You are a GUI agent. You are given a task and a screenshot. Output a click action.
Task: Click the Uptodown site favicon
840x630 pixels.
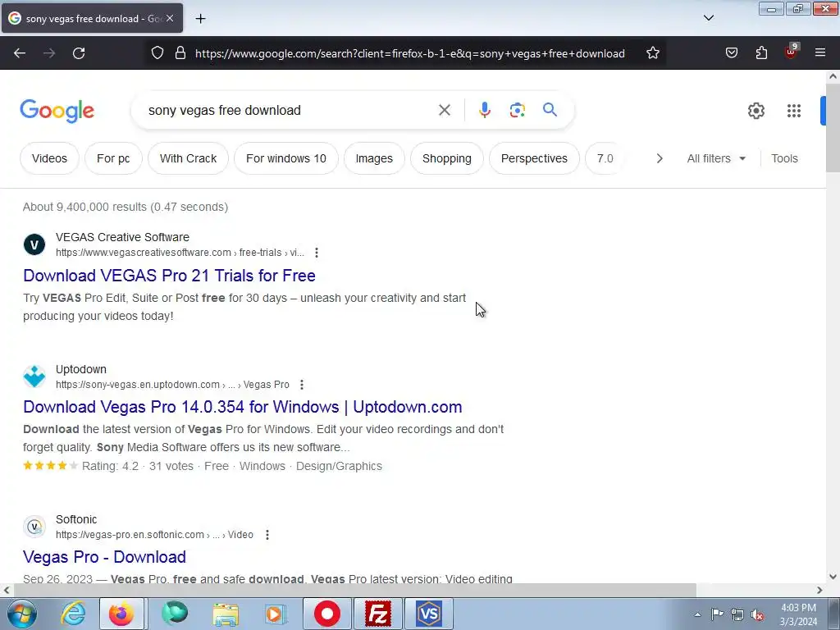(34, 377)
